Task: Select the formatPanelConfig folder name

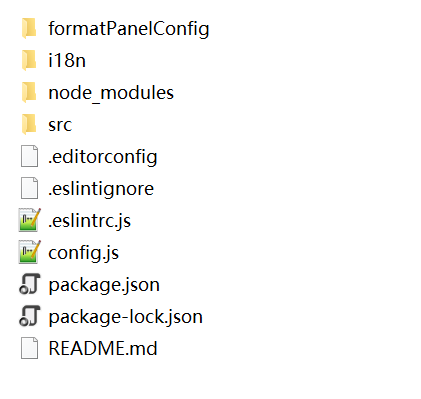Action: [x=129, y=29]
